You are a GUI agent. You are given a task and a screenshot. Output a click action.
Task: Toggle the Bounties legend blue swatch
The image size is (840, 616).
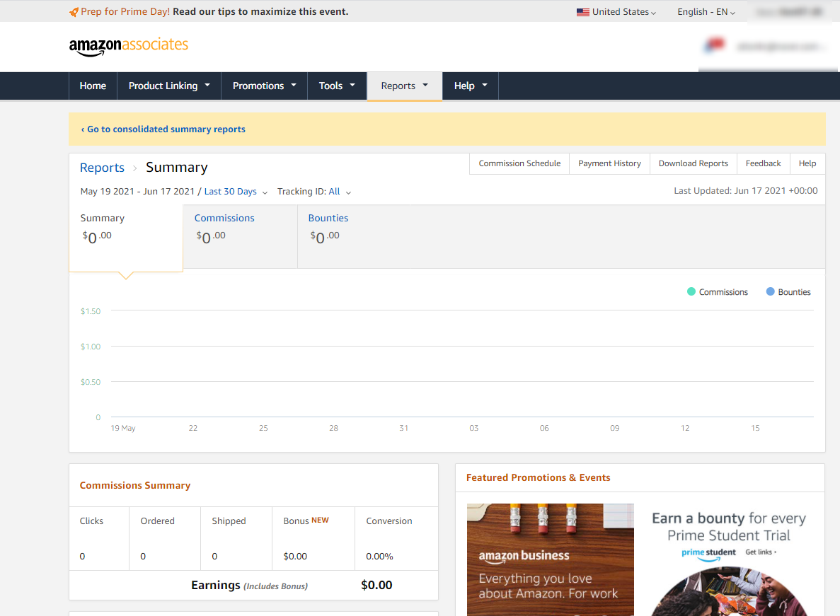pyautogui.click(x=771, y=291)
